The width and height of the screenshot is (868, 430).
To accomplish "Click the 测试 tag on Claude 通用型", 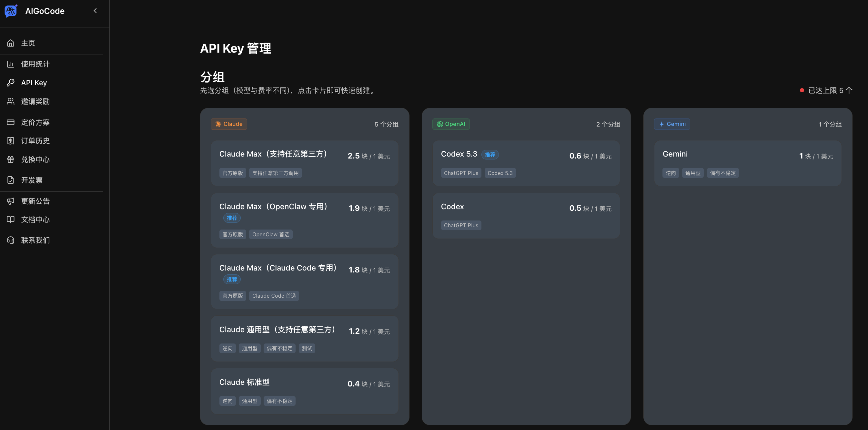I will pos(307,348).
